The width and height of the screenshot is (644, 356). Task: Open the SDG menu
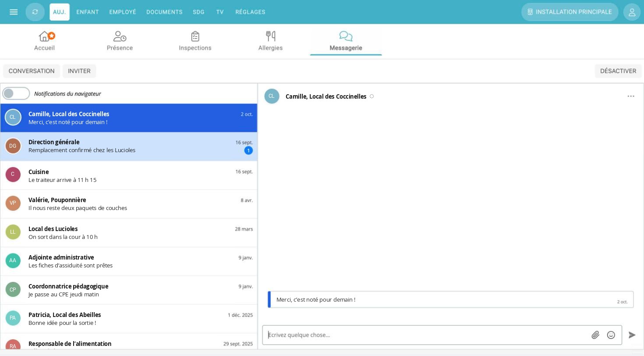coord(199,12)
